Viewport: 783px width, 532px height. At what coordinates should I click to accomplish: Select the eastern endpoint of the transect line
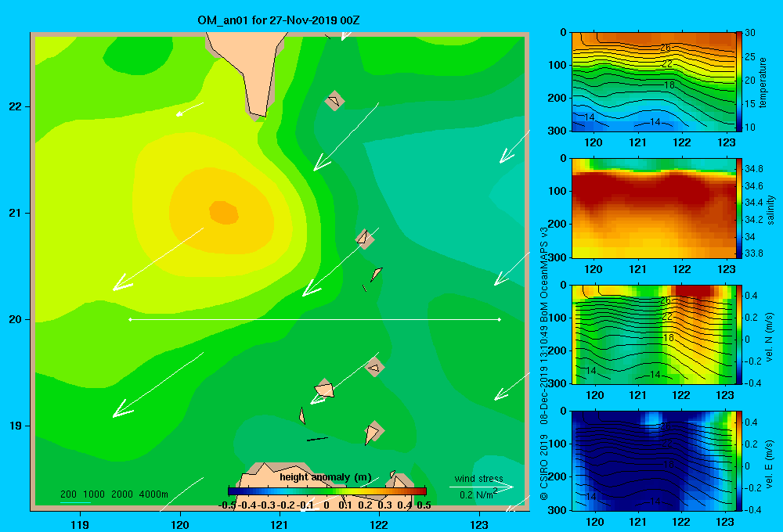[x=500, y=319]
